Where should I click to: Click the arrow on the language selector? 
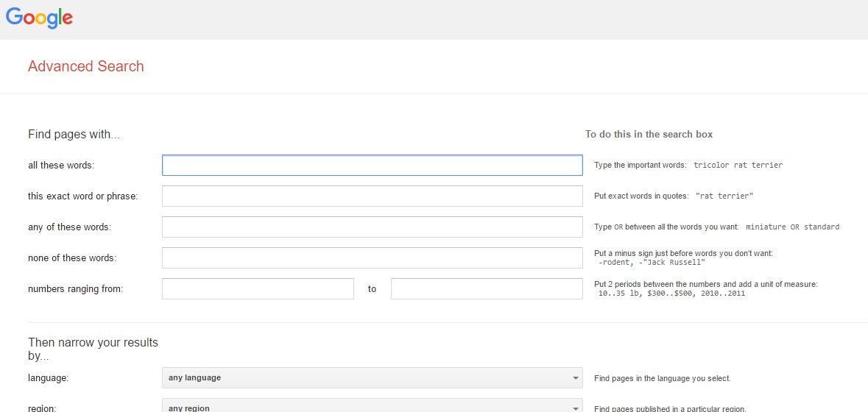[x=575, y=378]
